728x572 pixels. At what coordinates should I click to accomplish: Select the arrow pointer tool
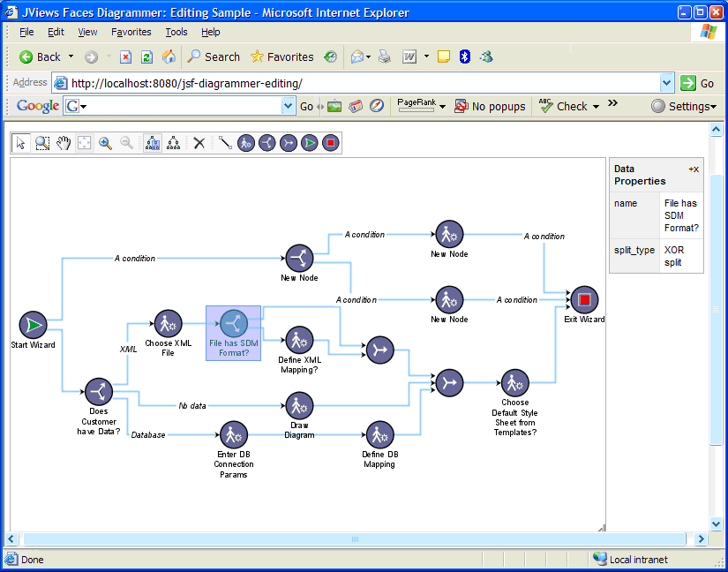21,143
